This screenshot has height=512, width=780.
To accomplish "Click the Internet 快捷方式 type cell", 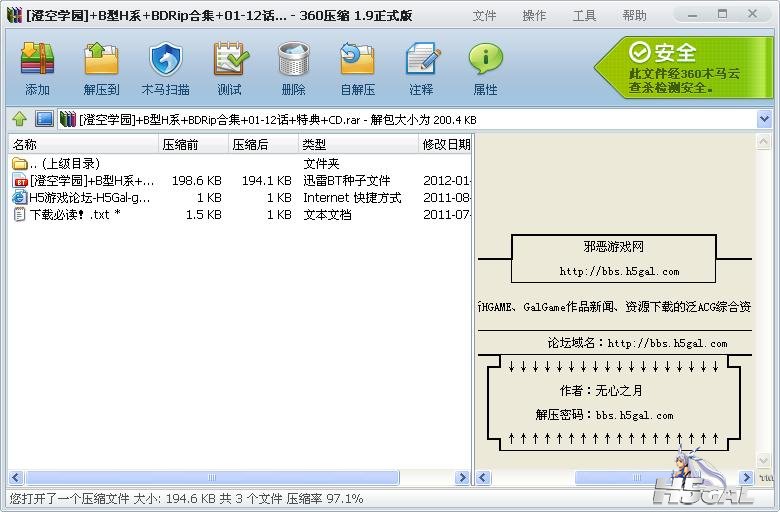I will tap(352, 198).
